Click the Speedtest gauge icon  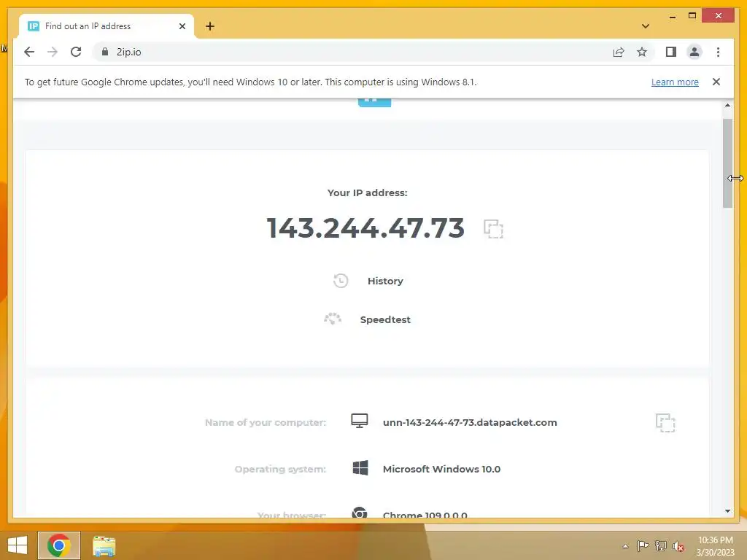coord(333,319)
